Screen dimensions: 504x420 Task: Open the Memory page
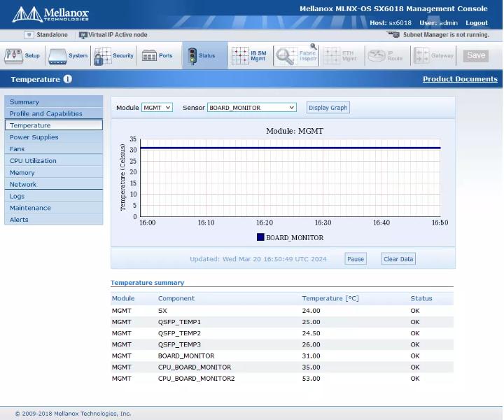click(x=54, y=173)
